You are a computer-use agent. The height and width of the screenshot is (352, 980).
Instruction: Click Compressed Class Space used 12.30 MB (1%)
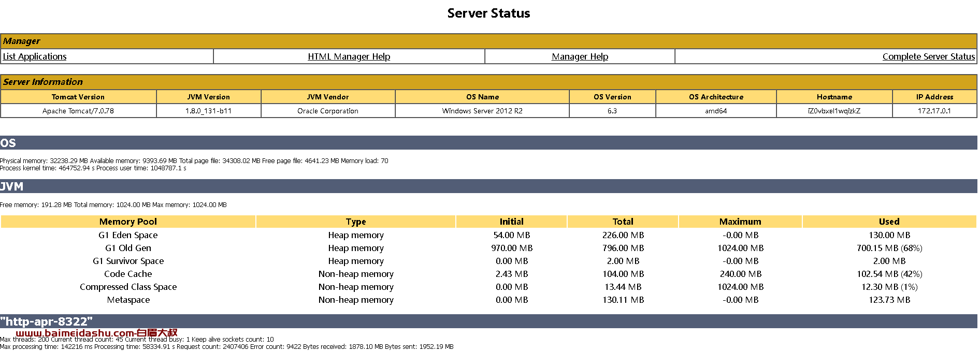coord(889,287)
